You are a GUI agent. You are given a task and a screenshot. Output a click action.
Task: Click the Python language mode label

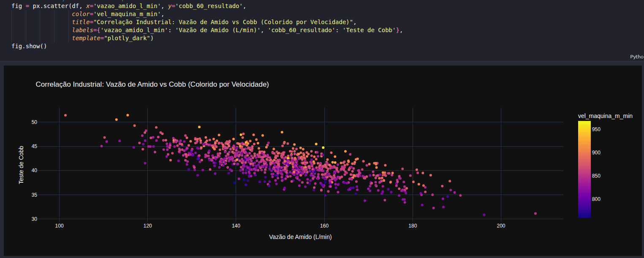coord(637,57)
